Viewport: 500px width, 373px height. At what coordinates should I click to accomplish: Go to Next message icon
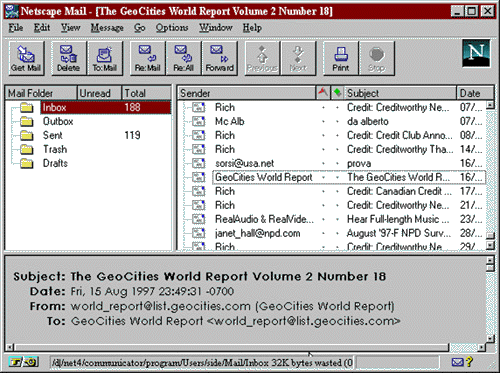coord(298,58)
